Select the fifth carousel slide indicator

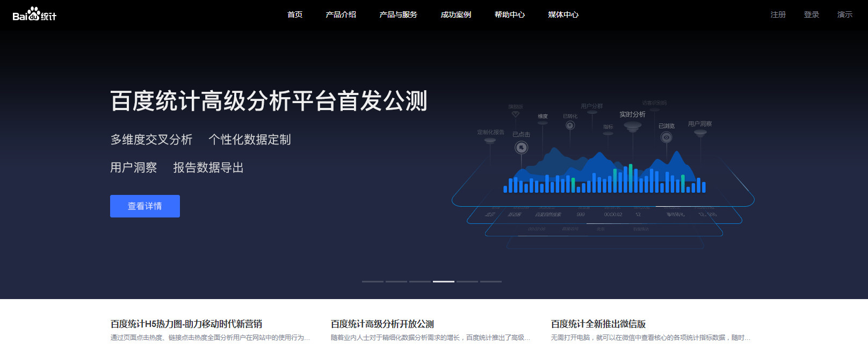point(467,281)
